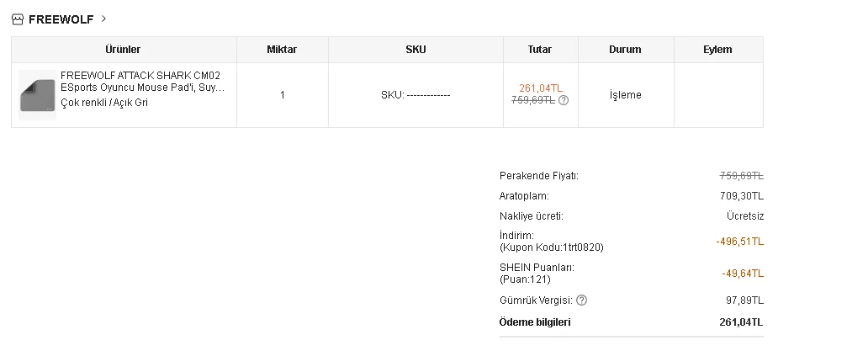Viewport: 868px width, 351px height.
Task: Click the store icon beside FREEWOLF
Action: pyautogui.click(x=18, y=19)
